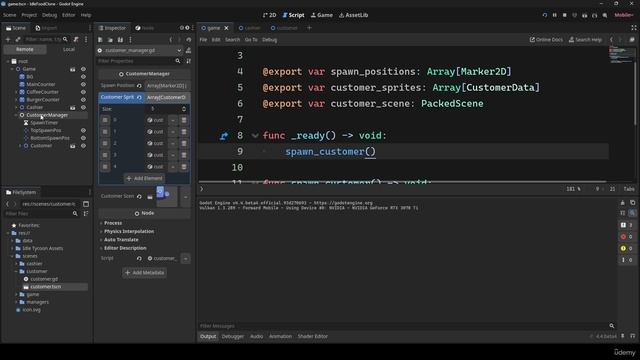Select the Local scene tree button
Image resolution: width=640 pixels, height=360 pixels.
(69, 49)
